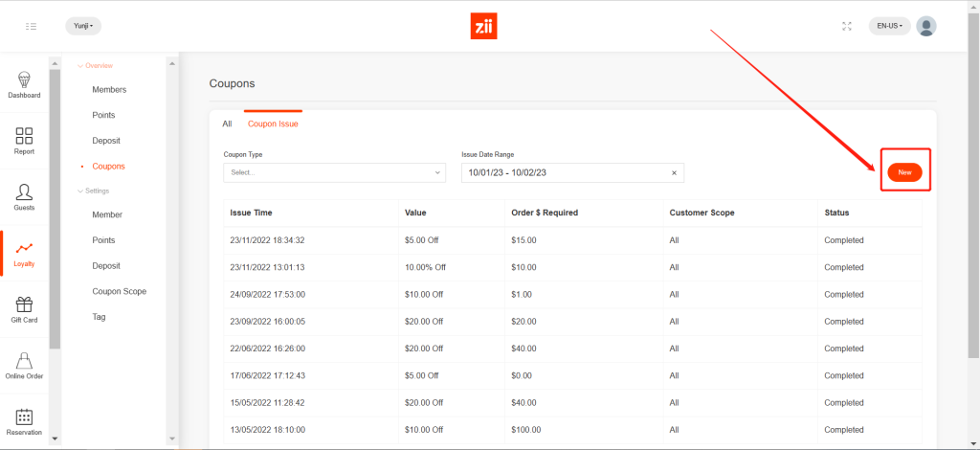Enter fullscreen using the expand icon
This screenshot has width=980, height=450.
pos(846,27)
